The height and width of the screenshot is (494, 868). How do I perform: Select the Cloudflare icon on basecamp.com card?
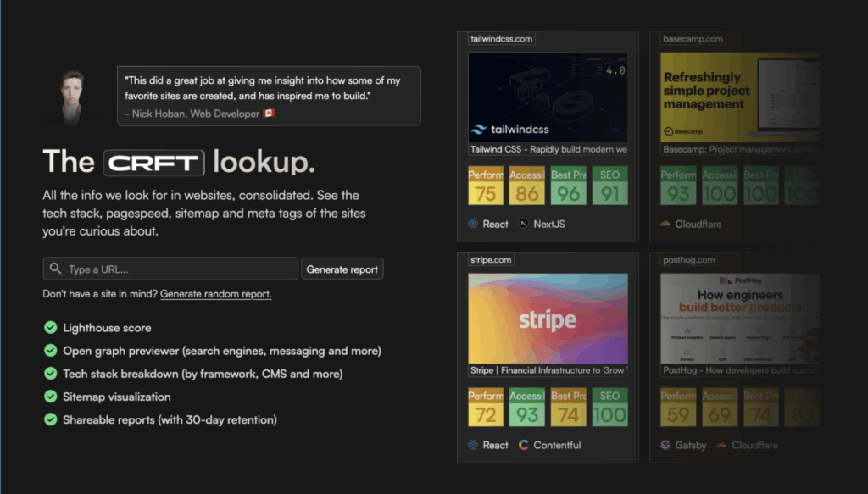[x=665, y=224]
